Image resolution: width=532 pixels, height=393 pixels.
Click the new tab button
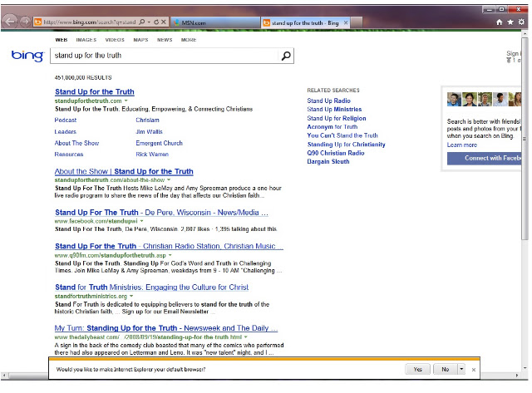coord(357,22)
